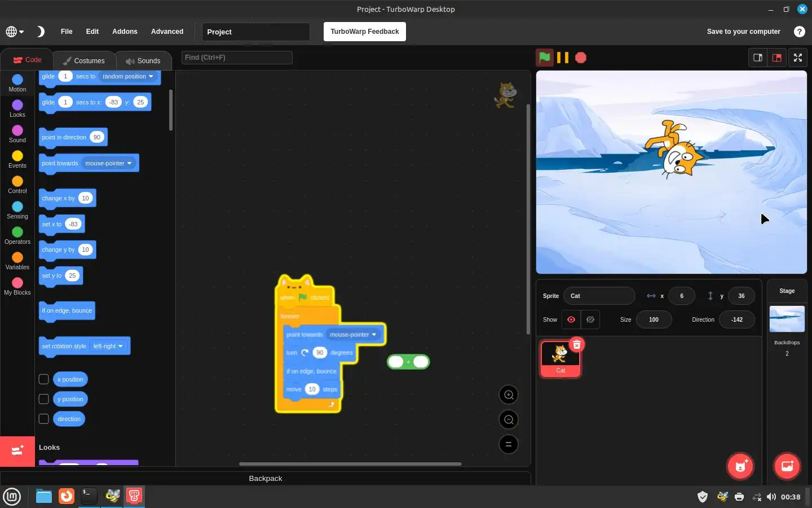This screenshot has height=508, width=812.
Task: Delete the Cat sprite with trash icon
Action: 576,345
